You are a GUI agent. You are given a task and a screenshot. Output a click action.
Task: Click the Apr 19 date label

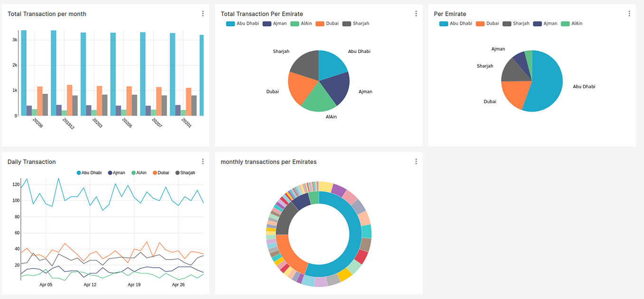pos(134,285)
